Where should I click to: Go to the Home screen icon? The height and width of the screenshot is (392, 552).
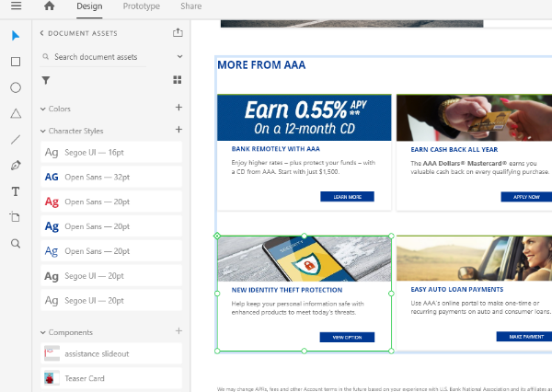pos(50,6)
